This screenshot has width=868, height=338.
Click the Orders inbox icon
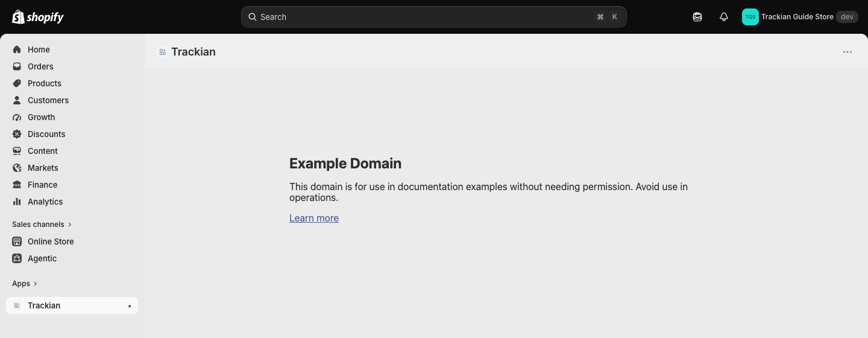[17, 66]
